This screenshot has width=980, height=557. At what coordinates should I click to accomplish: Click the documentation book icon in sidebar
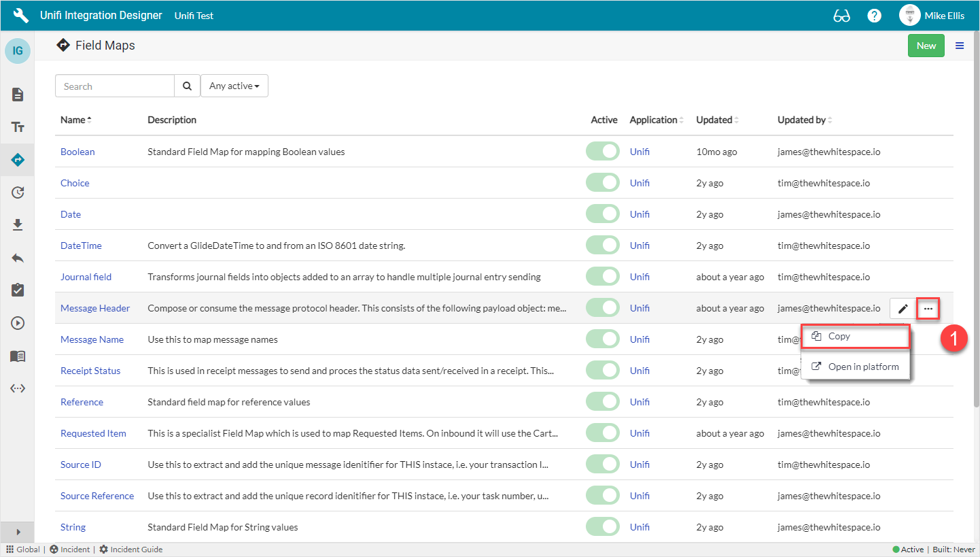(18, 355)
